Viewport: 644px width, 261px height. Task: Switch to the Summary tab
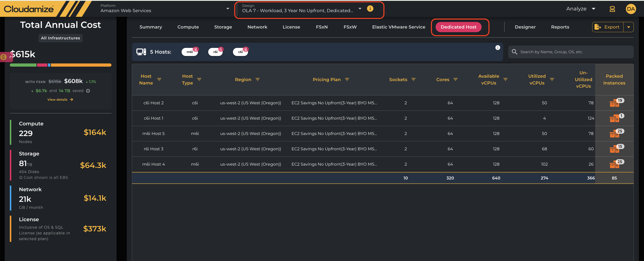151,27
